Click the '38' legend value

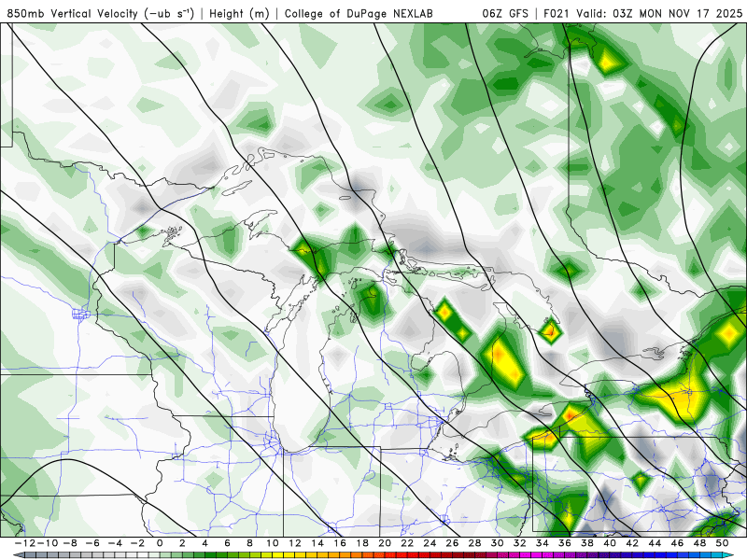point(587,543)
